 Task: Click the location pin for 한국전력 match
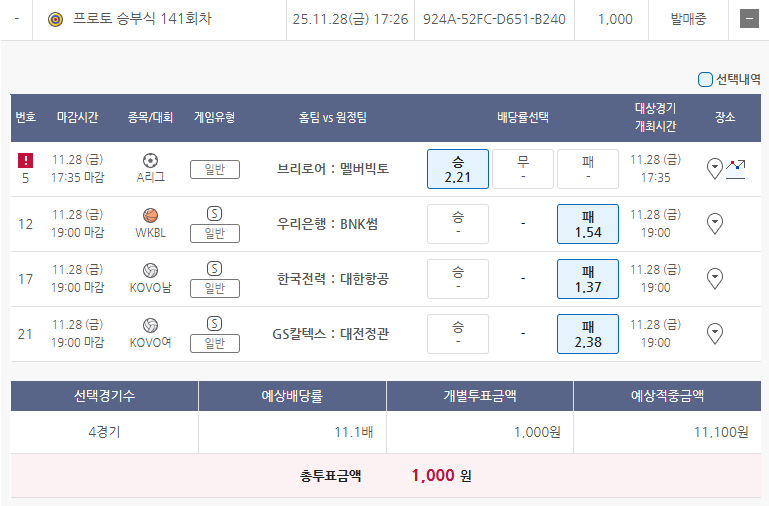tap(715, 278)
